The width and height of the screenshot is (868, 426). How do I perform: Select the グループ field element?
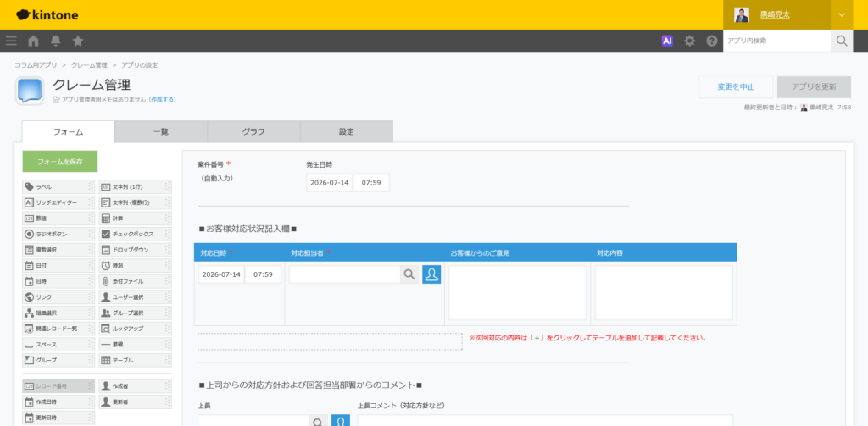58,360
